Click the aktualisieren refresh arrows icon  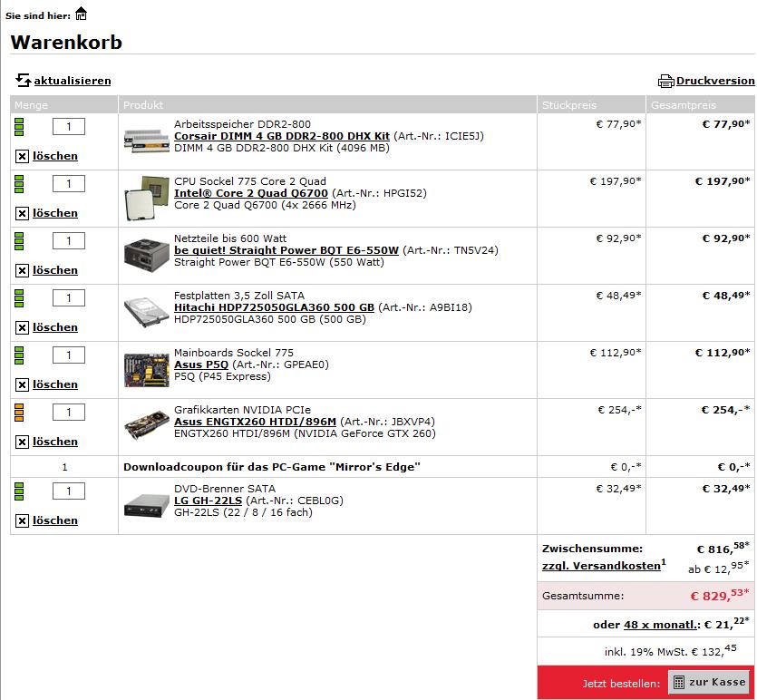23,80
